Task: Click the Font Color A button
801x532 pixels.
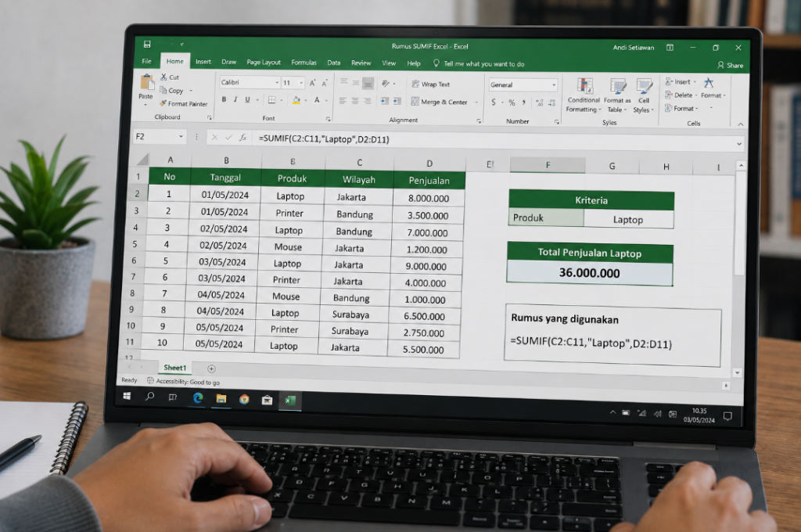Action: (x=317, y=100)
